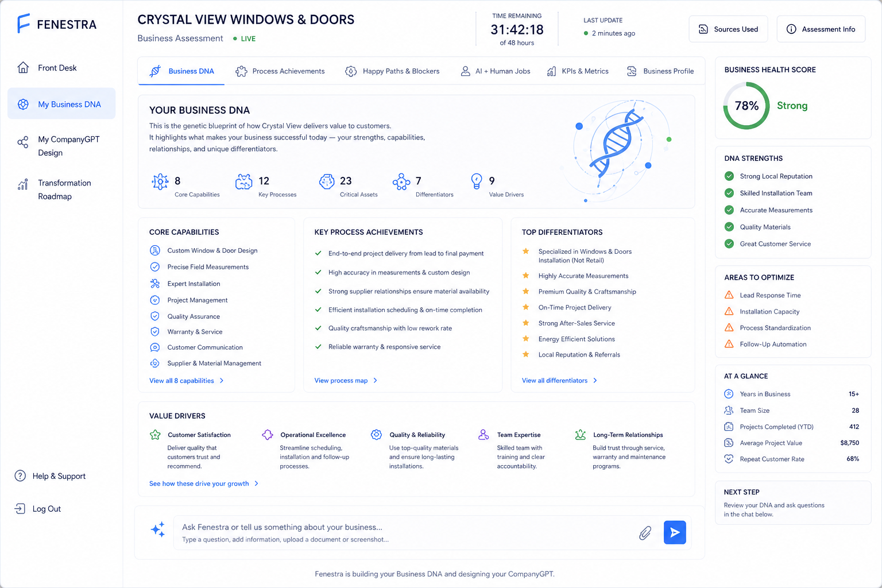Expand See how these drive growth chevron
882x588 pixels.
coord(257,483)
